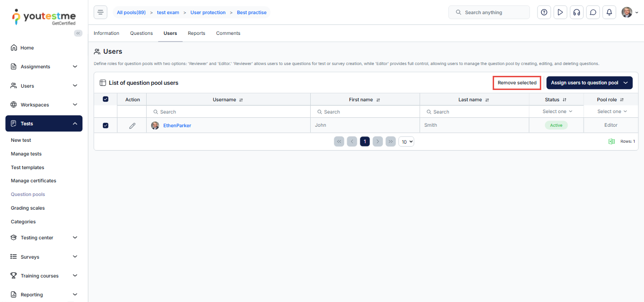Export the list with the Excel icon
The width and height of the screenshot is (644, 302).
[611, 141]
